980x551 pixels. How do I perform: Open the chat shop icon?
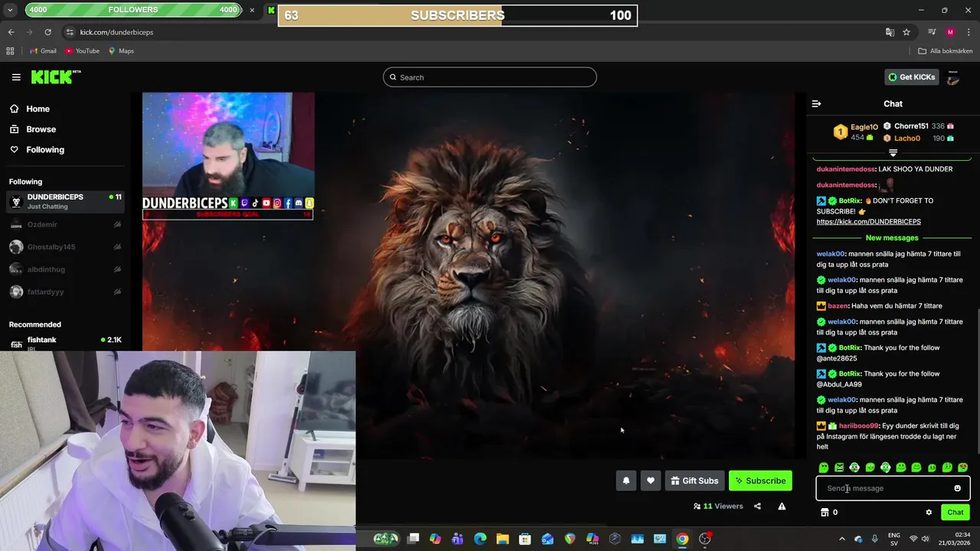click(x=825, y=513)
